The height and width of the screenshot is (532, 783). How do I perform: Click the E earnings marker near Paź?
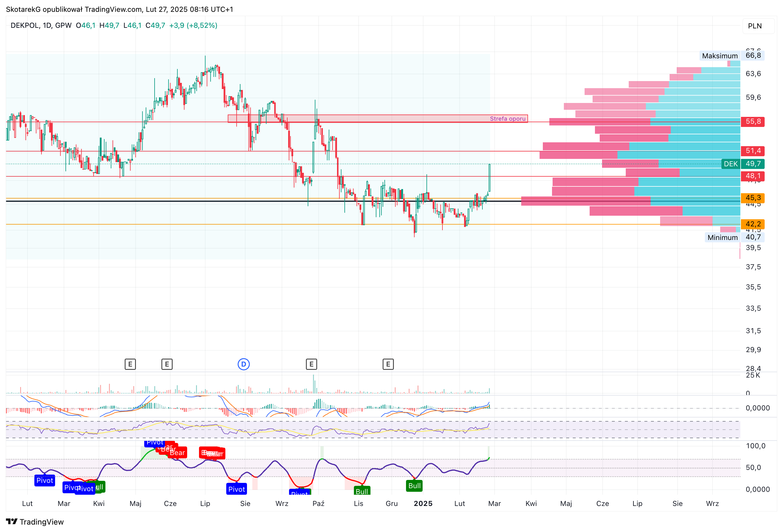pyautogui.click(x=311, y=364)
